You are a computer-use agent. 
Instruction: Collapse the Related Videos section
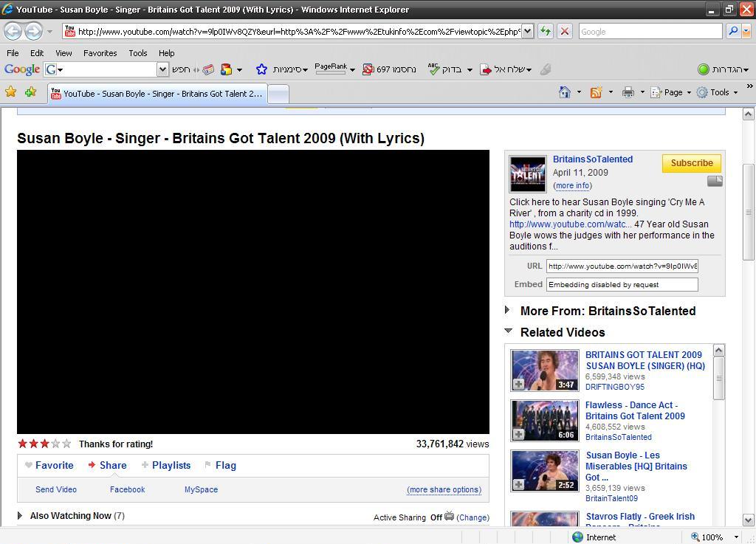508,331
